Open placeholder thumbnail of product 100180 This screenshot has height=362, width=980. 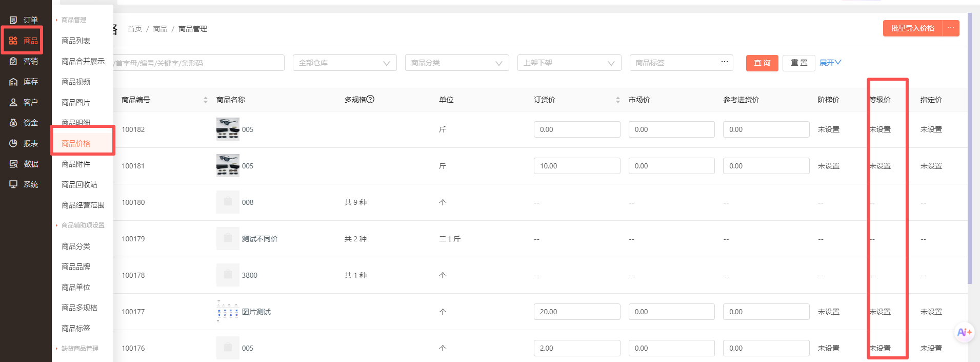click(228, 202)
